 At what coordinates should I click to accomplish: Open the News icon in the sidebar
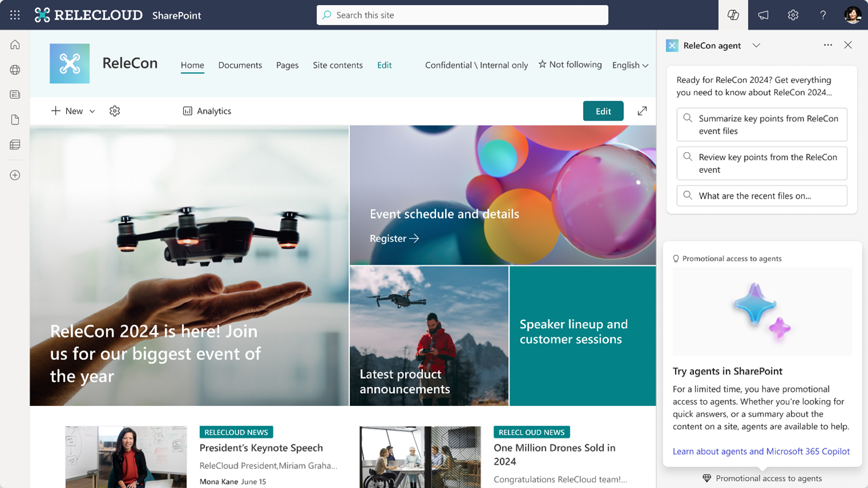point(14,94)
